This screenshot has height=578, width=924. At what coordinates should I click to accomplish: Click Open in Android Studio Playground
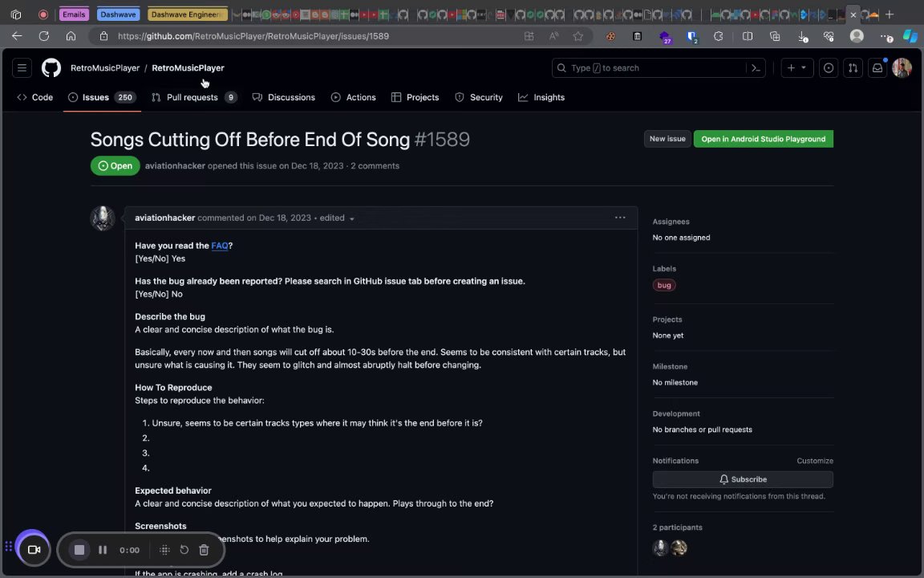tap(763, 139)
